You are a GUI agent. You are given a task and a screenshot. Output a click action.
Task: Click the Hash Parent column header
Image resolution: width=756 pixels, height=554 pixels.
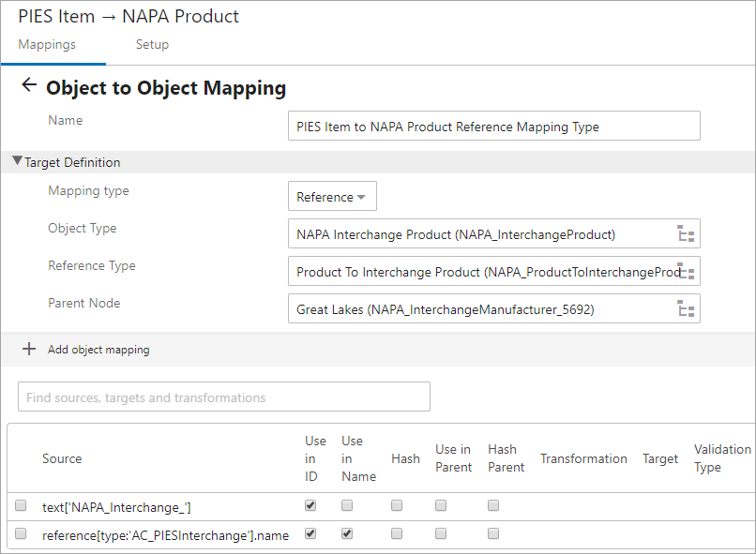pyautogui.click(x=506, y=458)
